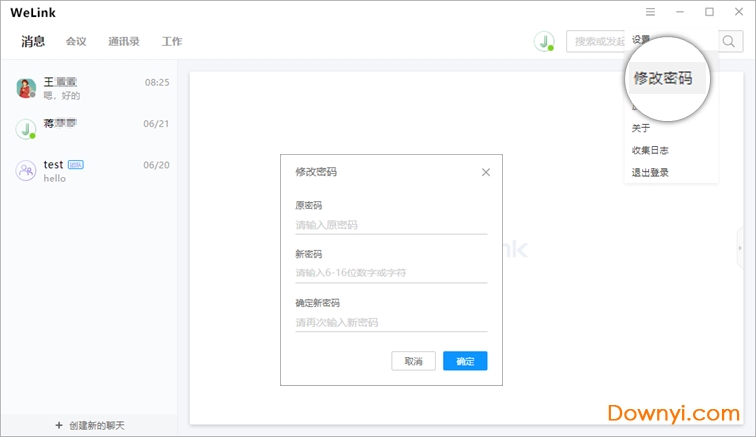Viewport: 756px width, 437px height.
Task: Click the test group chat avatar icon
Action: point(26,170)
